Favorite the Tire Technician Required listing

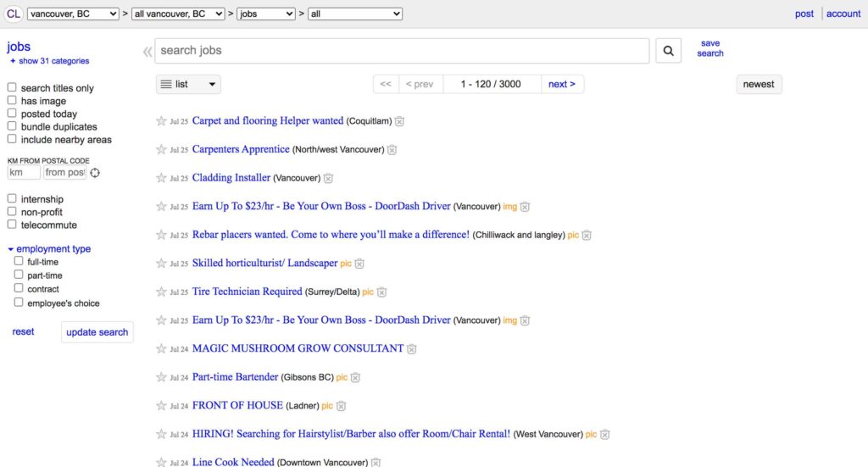click(x=161, y=292)
